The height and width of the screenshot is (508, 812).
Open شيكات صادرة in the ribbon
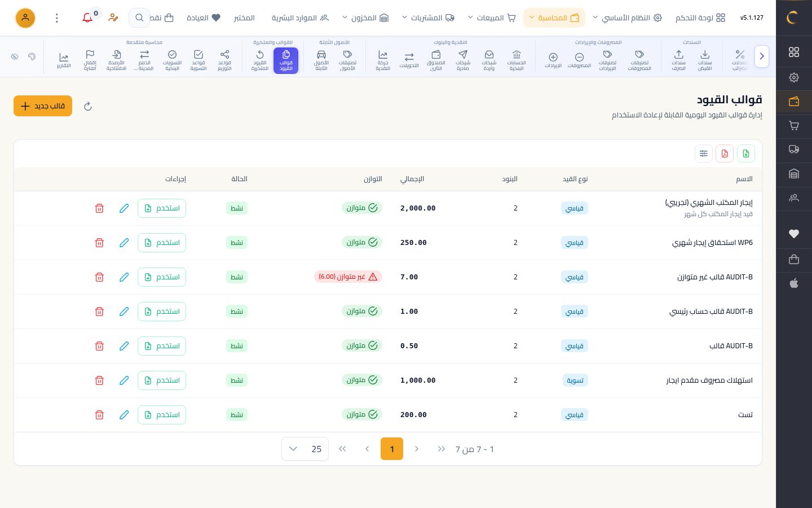[463, 60]
